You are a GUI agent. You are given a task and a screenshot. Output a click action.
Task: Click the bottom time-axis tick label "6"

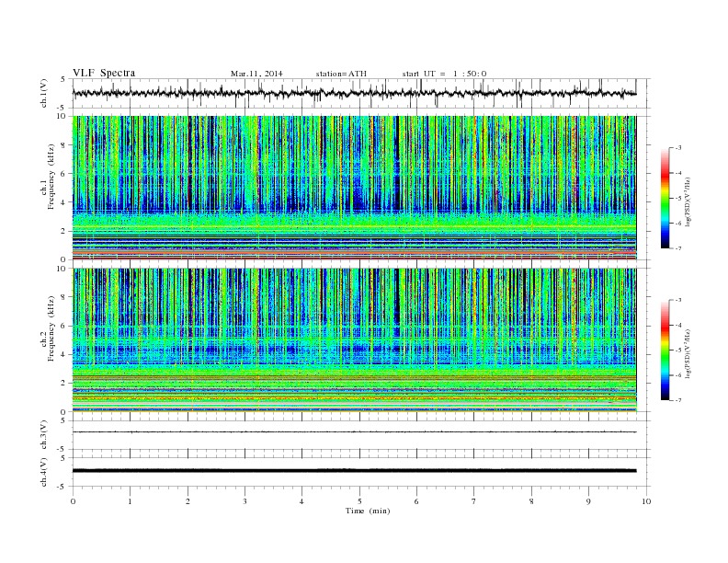tap(416, 501)
